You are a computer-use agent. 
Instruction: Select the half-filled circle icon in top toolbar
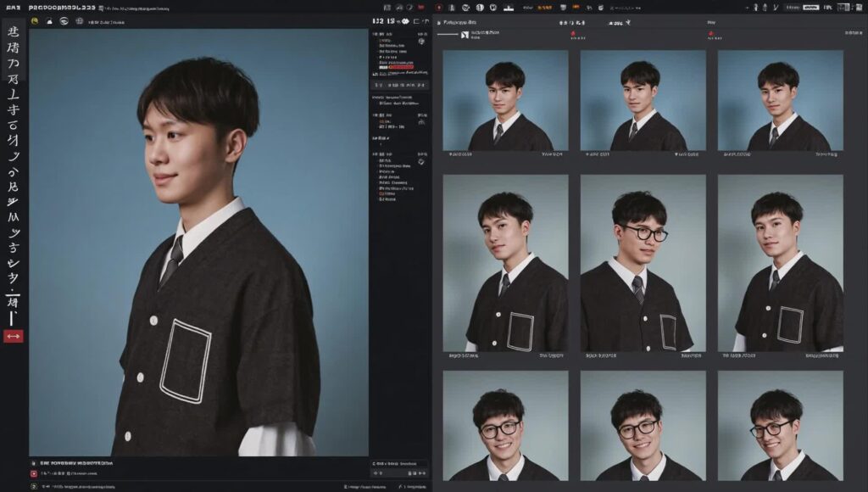click(x=480, y=8)
